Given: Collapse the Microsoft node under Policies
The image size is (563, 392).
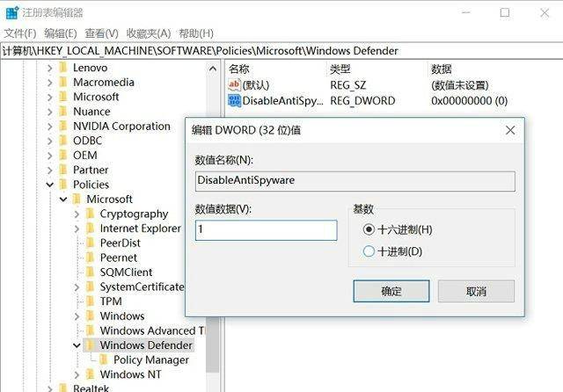Looking at the screenshot, I should pyautogui.click(x=63, y=199).
